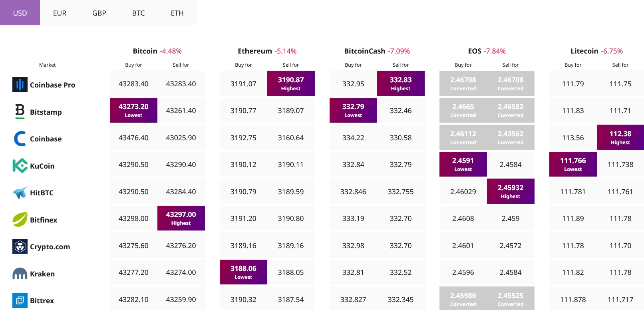This screenshot has height=310, width=644.
Task: Click Coinbase's Ethereum sell price 3160.64
Action: pos(291,138)
